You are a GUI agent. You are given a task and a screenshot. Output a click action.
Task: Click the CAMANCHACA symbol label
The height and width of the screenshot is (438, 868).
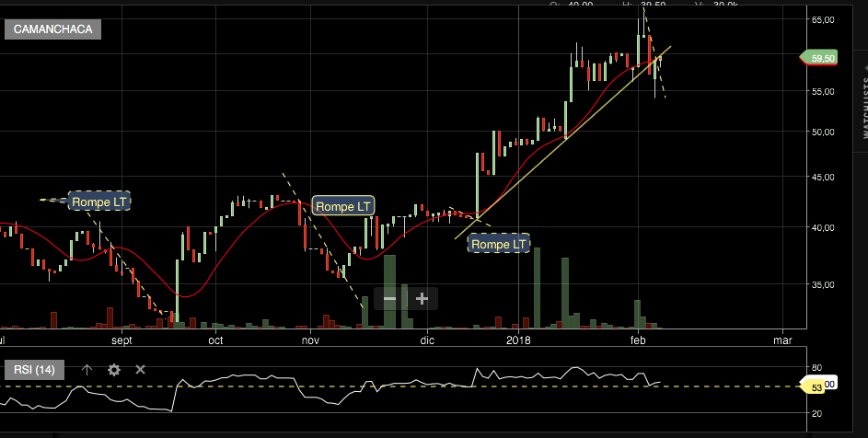click(52, 29)
